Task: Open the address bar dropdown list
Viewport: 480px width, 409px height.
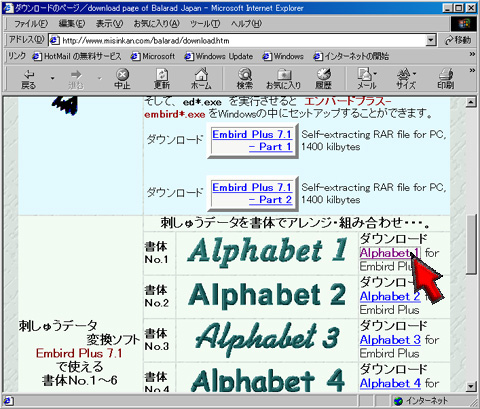Action: coord(431,40)
